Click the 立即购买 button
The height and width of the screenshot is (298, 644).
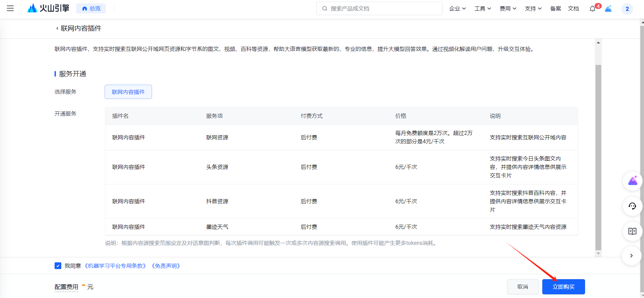[x=563, y=287]
